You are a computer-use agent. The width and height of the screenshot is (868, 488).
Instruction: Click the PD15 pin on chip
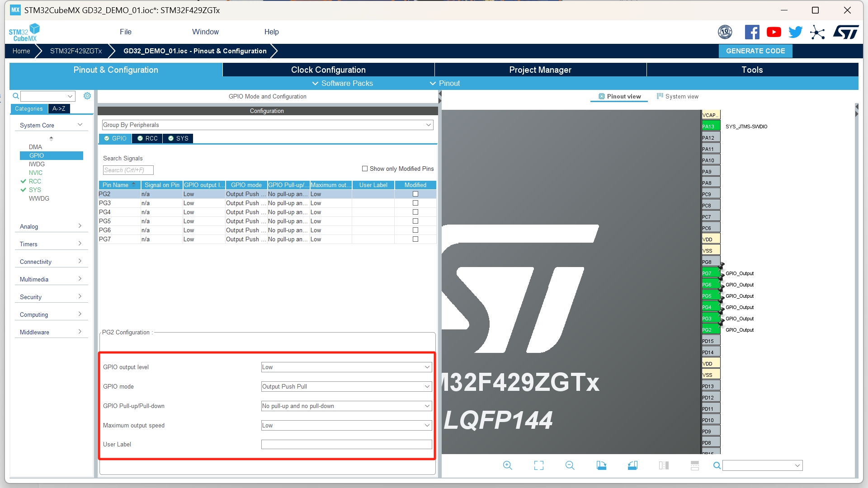coord(711,341)
